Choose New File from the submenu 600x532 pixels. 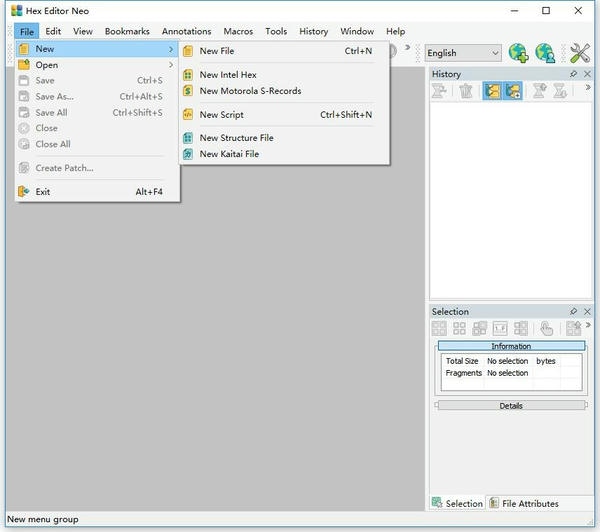pyautogui.click(x=285, y=51)
